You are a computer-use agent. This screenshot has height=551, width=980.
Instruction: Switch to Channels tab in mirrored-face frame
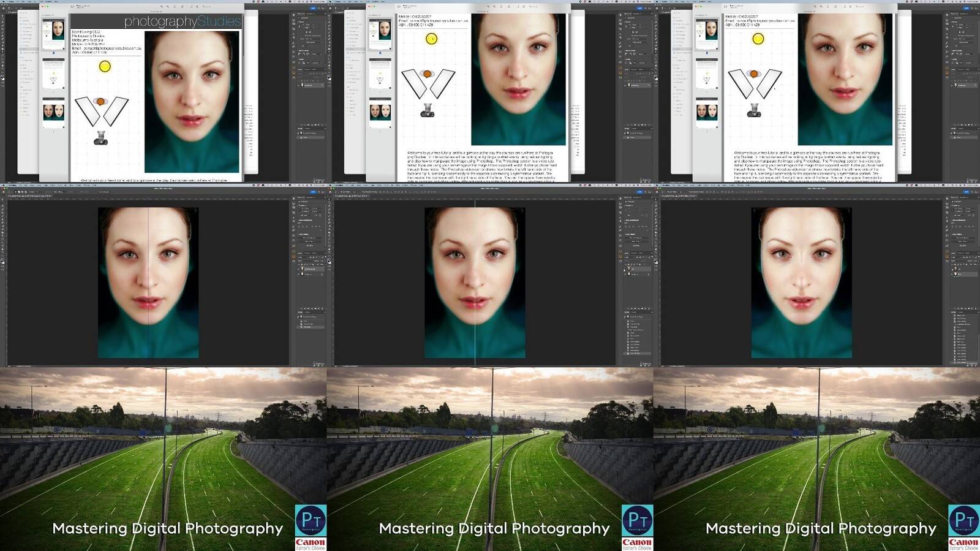960,253
